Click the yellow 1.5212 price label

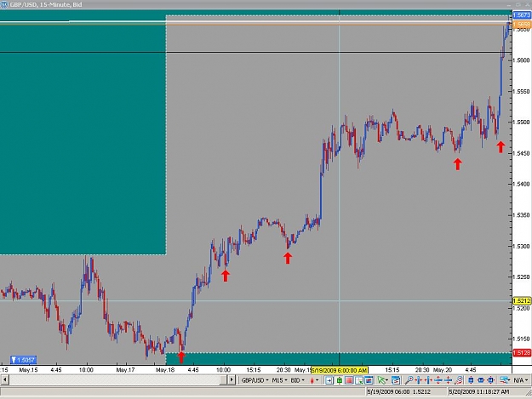522,300
